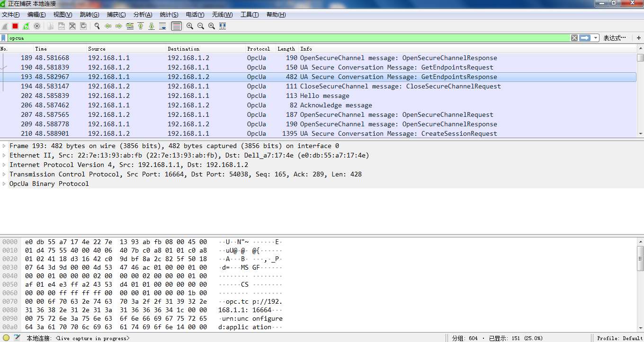Open the 统计(S) menu
This screenshot has width=644, height=342.
[169, 15]
